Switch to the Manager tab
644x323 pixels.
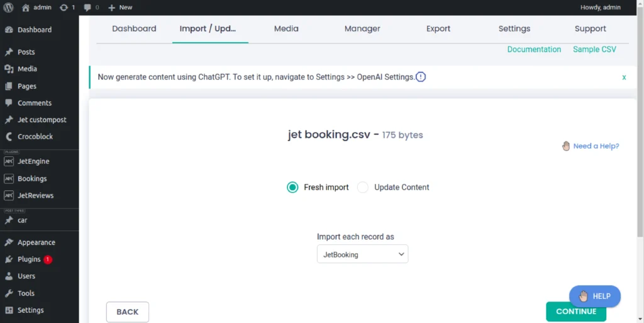(362, 28)
